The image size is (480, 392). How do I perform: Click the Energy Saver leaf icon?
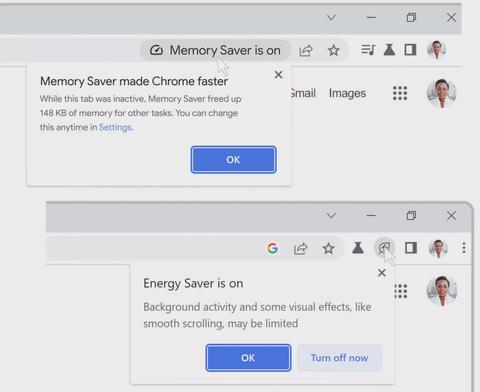[384, 248]
